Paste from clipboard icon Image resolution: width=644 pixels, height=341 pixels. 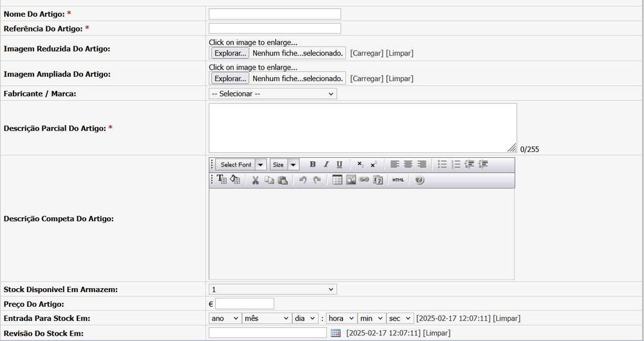click(x=283, y=180)
